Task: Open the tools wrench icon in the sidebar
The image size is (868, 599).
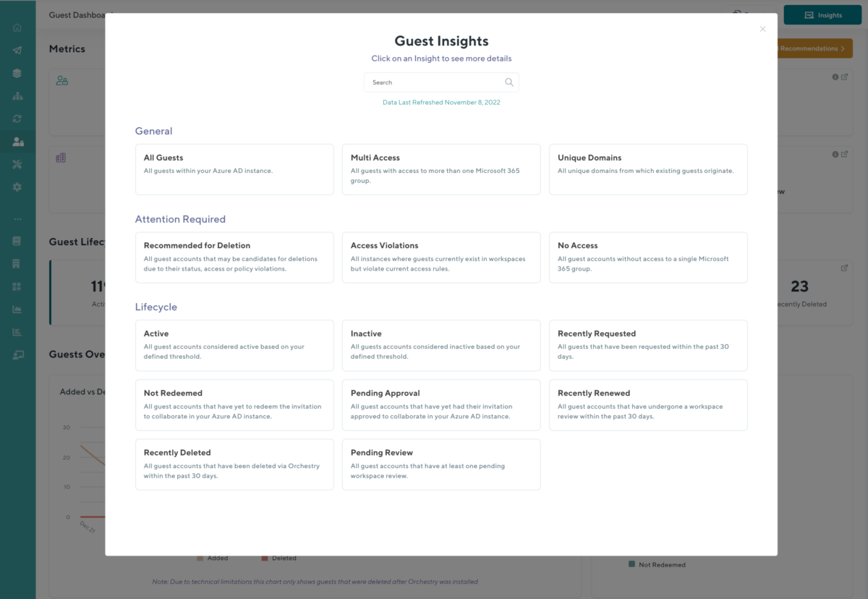Action: 17,164
